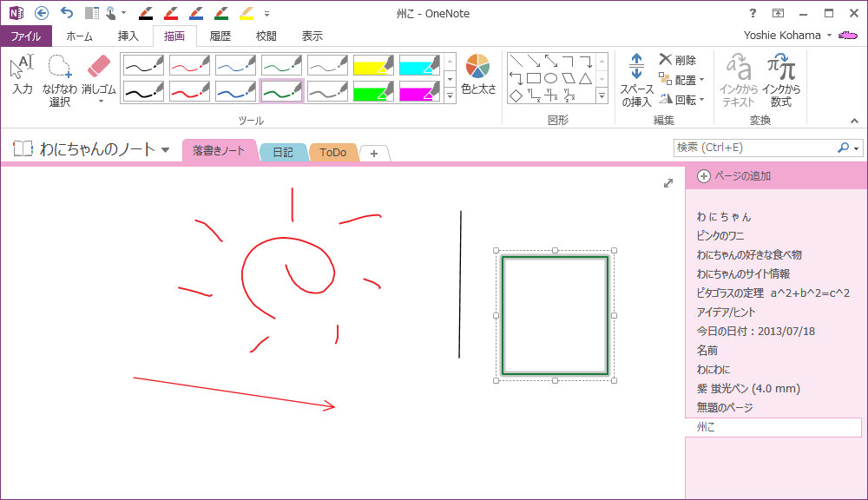Dock OneNote to desktop icon

92,13
